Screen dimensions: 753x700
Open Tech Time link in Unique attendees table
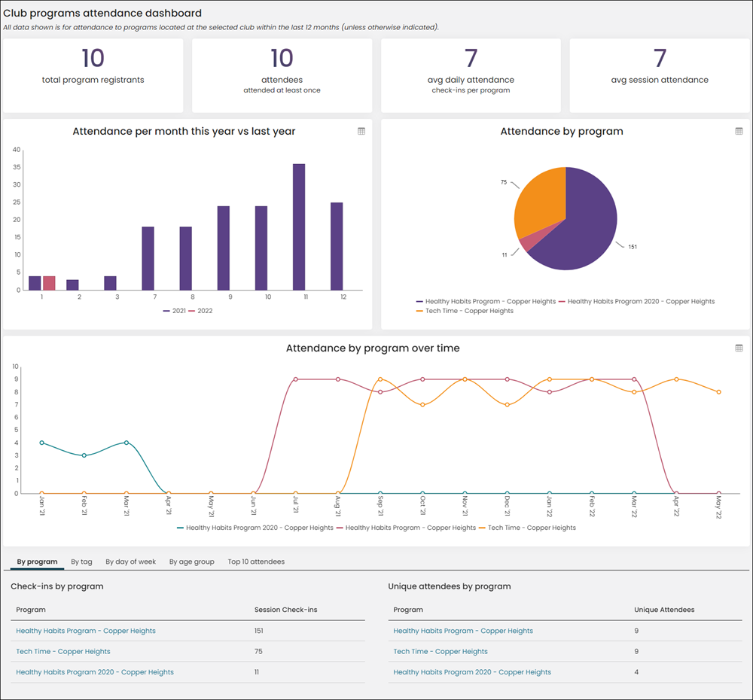pyautogui.click(x=441, y=652)
